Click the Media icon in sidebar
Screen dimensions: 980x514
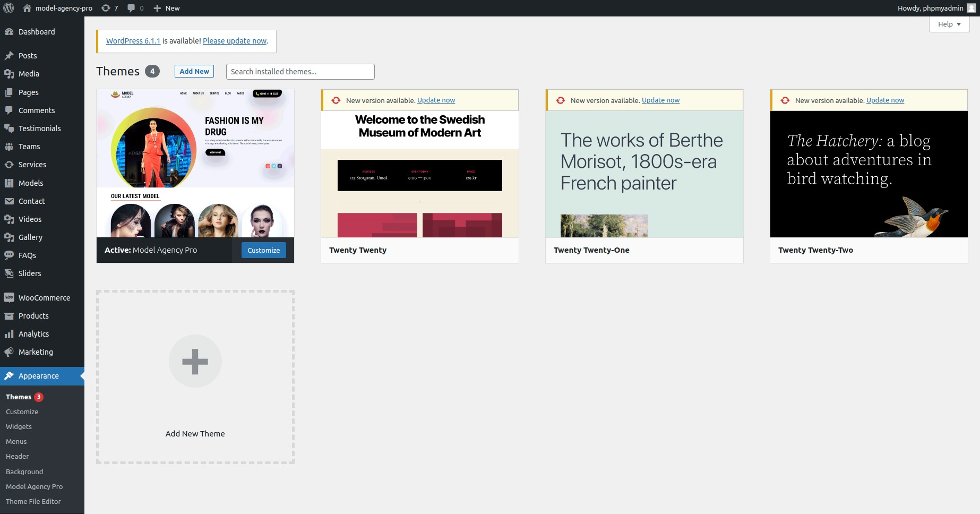9,74
